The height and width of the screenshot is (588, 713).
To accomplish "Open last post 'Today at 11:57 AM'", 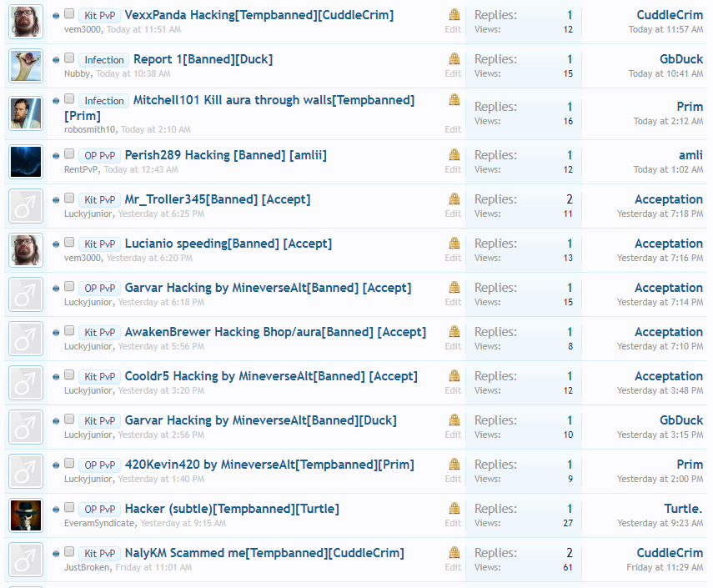I will (665, 29).
